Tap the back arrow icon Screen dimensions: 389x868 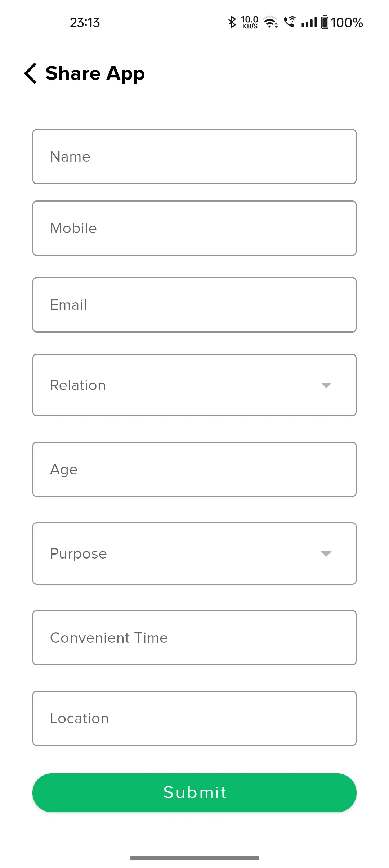pos(31,73)
